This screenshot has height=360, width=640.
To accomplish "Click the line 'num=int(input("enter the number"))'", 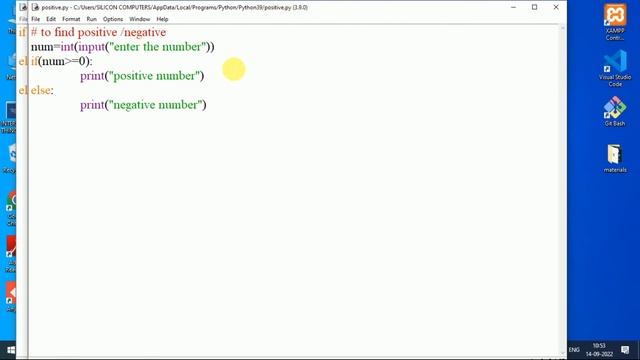I will [x=122, y=47].
